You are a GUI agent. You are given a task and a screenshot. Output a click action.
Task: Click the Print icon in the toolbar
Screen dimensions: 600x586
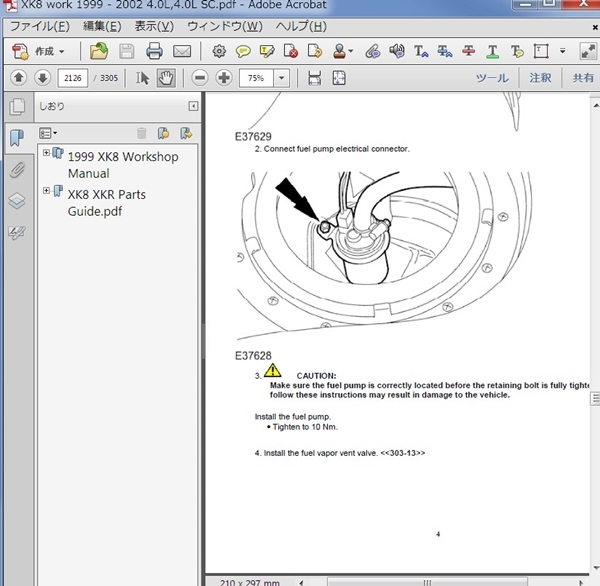(x=154, y=51)
